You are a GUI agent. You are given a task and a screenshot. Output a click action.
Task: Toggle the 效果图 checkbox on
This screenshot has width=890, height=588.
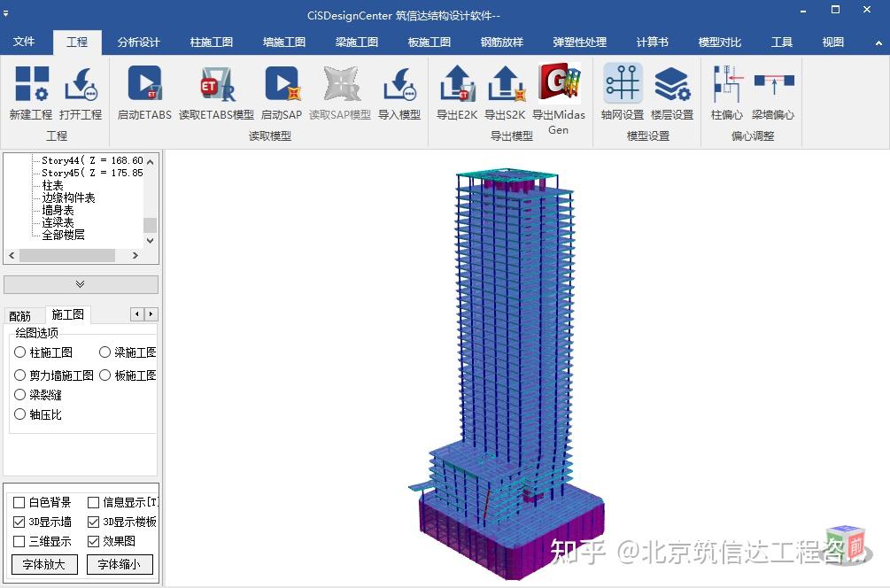(x=92, y=541)
